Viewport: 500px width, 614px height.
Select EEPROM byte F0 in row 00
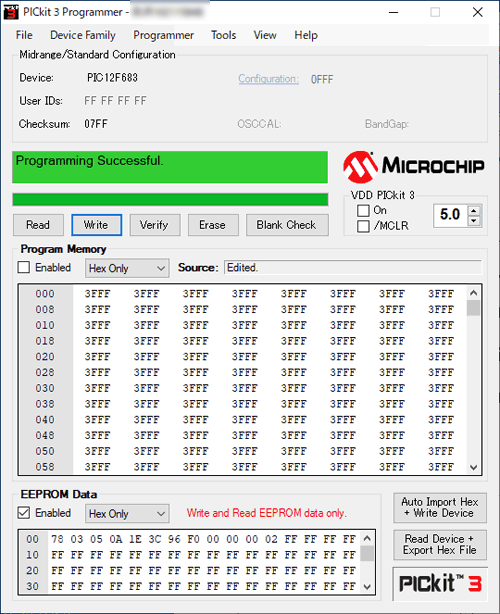coord(193,539)
